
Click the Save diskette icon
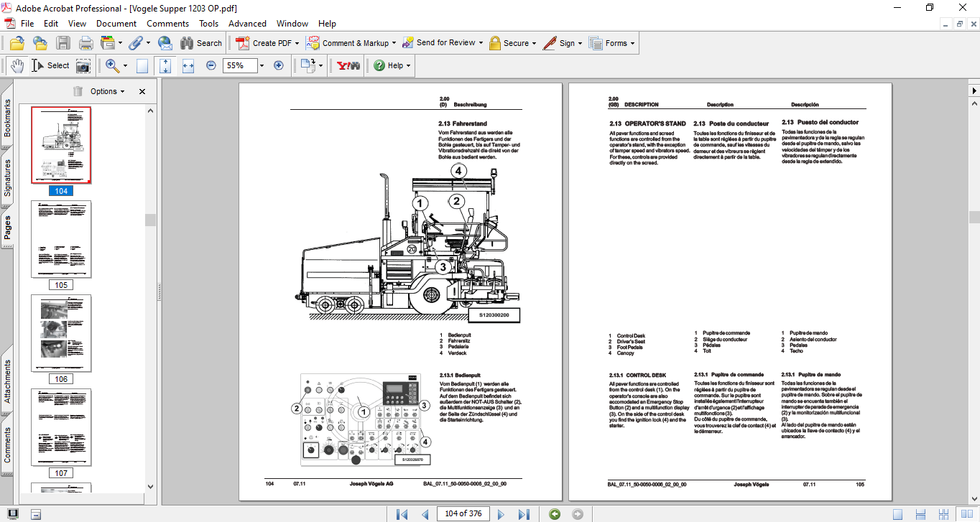[63, 43]
